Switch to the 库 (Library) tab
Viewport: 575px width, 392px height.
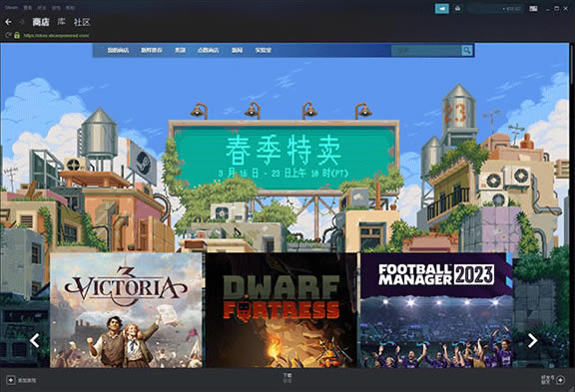point(61,22)
